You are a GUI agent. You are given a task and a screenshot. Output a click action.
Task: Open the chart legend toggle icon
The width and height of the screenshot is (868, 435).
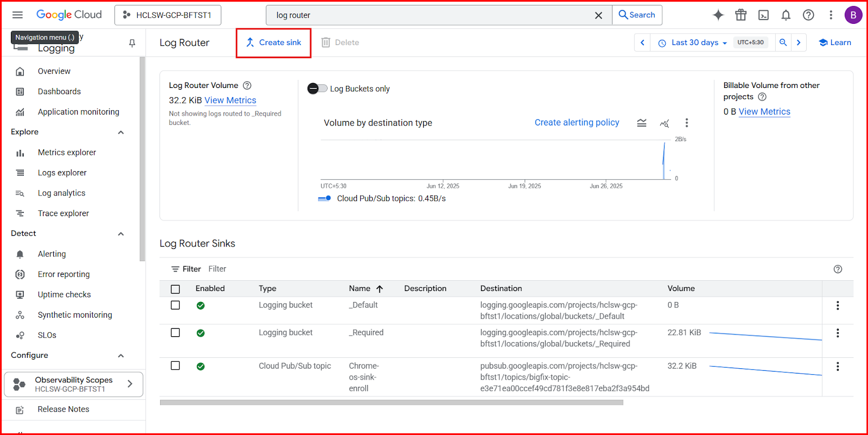point(641,123)
